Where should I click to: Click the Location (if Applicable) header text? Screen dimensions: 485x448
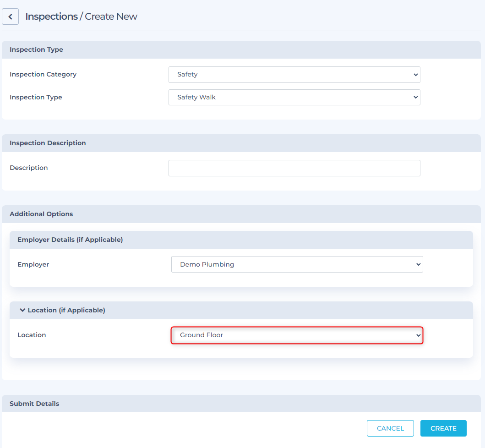point(66,310)
